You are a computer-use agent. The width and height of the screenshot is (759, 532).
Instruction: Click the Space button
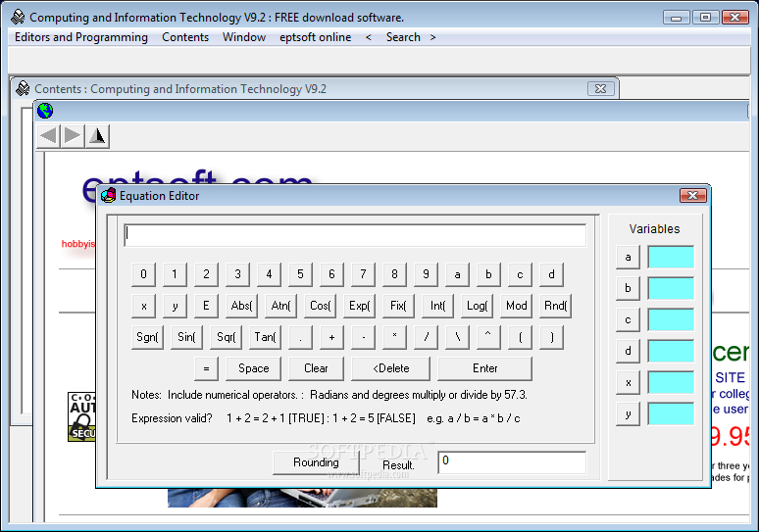tap(253, 368)
